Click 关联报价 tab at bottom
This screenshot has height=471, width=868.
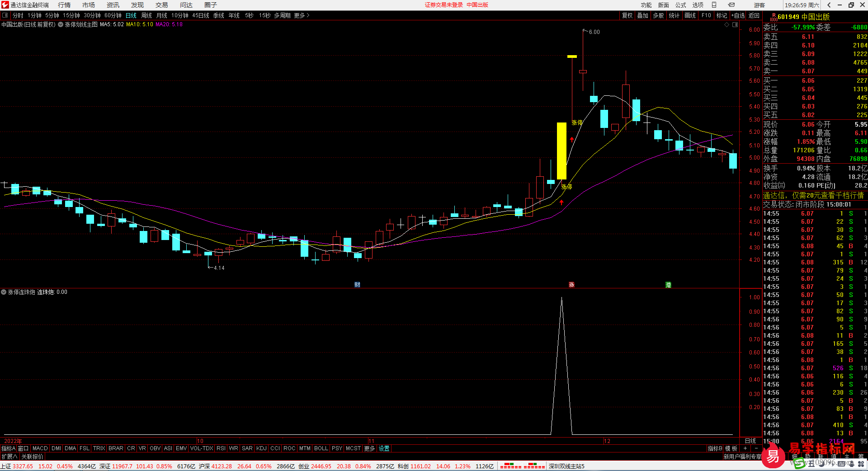[33, 457]
